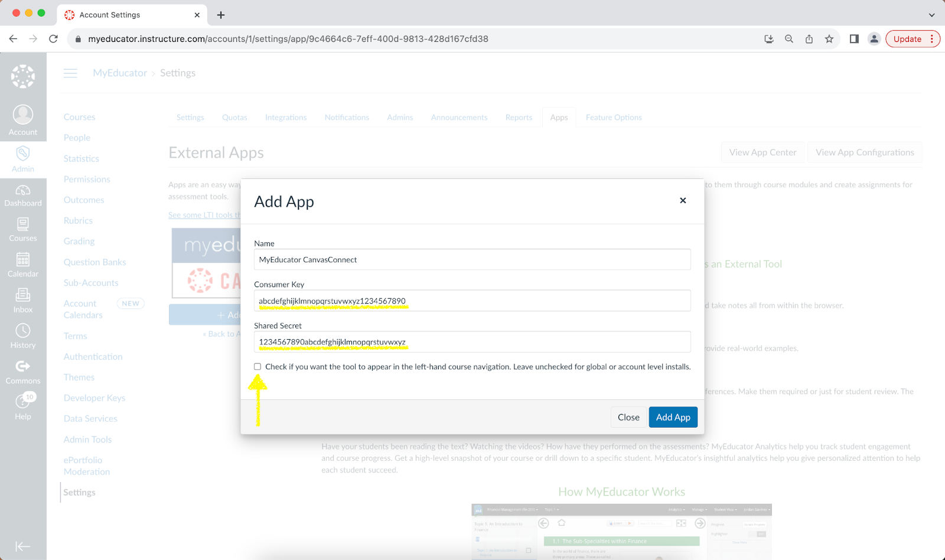945x560 pixels.
Task: Open Account Calendars in the account menu
Action: click(x=83, y=309)
